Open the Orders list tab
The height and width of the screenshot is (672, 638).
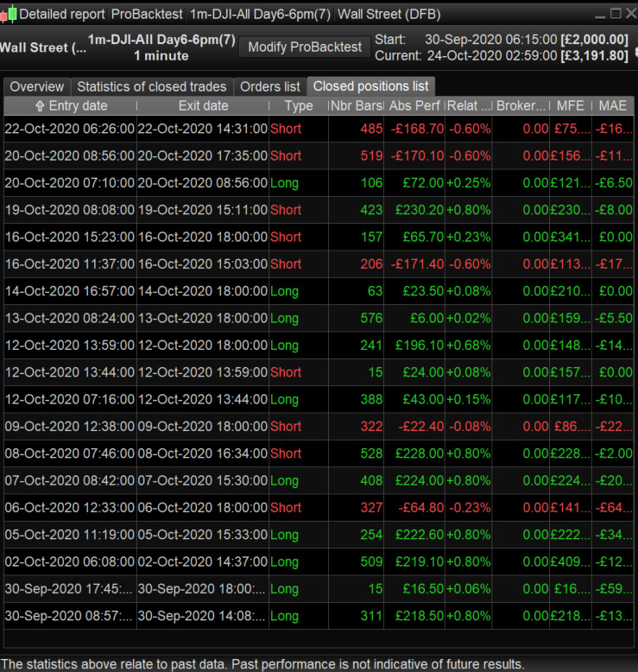(x=270, y=86)
